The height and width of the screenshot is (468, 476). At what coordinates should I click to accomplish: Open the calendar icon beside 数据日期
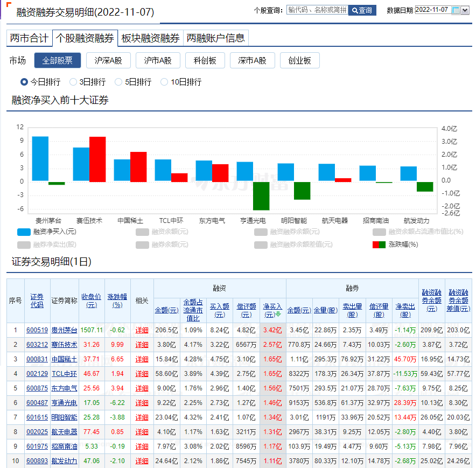pyautogui.click(x=456, y=10)
